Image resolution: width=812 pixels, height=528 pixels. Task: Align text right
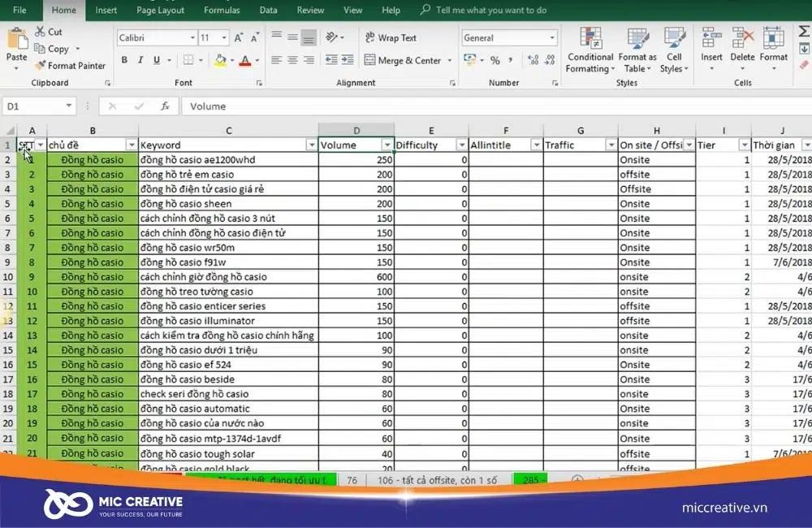pos(309,60)
